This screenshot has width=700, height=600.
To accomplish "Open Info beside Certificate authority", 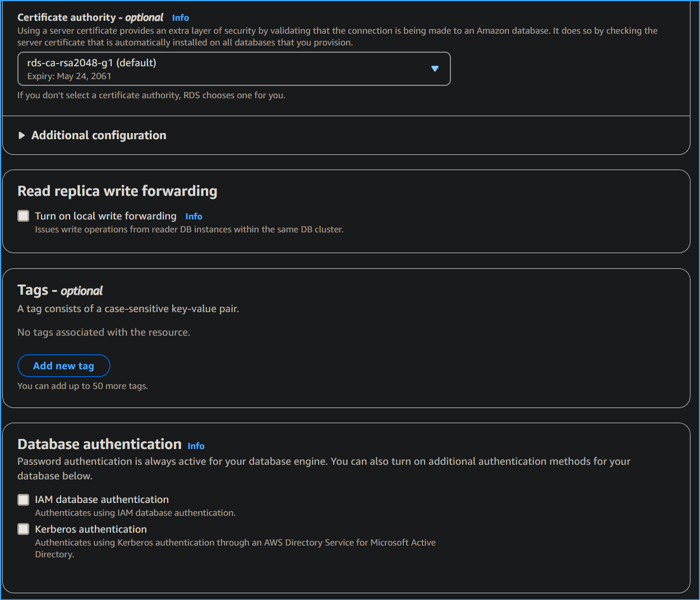I will [180, 17].
